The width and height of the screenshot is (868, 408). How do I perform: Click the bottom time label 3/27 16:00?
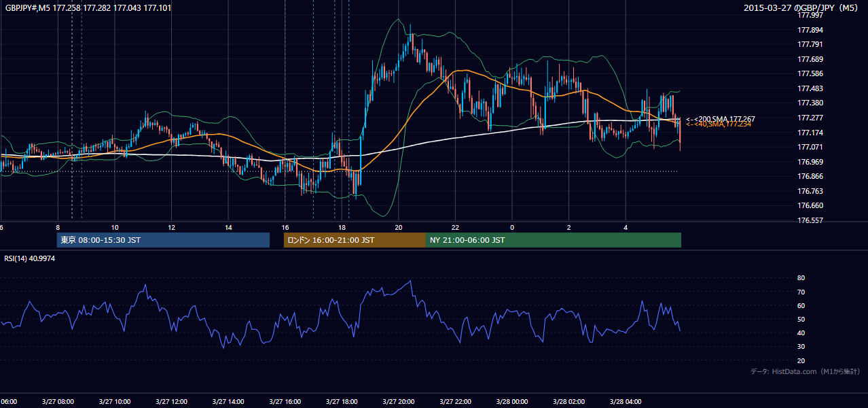point(285,402)
